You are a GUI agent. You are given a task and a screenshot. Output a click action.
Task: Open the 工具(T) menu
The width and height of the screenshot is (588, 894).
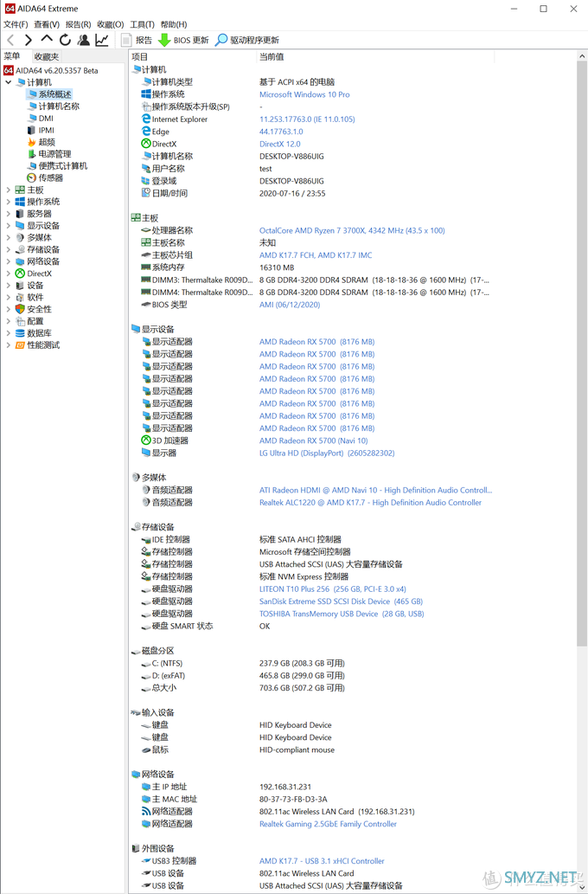(x=142, y=24)
